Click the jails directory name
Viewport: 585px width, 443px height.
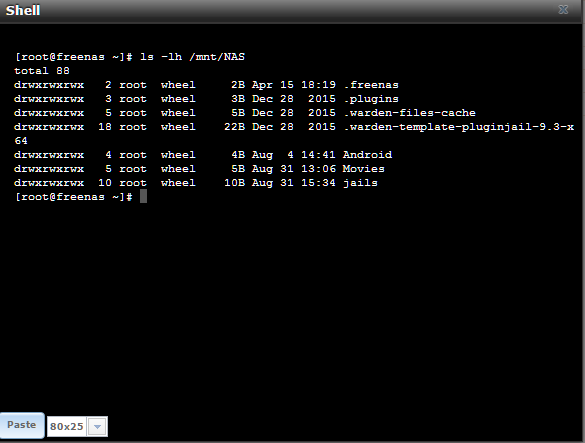click(360, 183)
